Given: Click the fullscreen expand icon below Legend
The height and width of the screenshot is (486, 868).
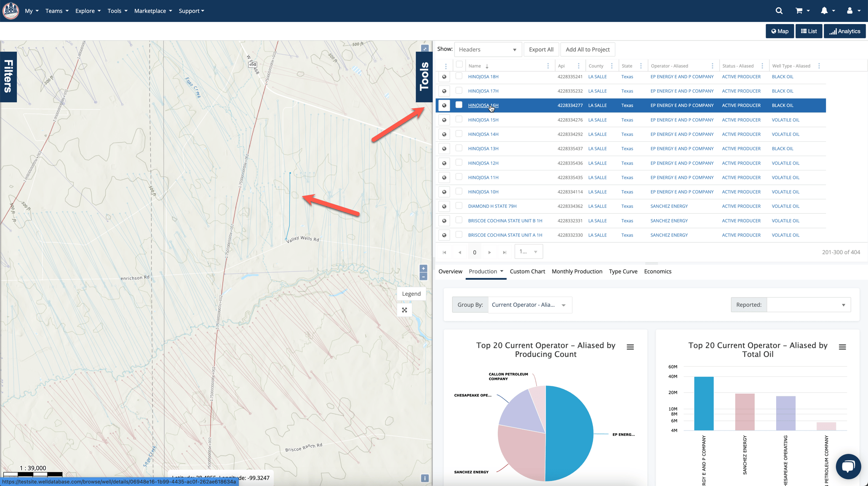Looking at the screenshot, I should (x=404, y=310).
